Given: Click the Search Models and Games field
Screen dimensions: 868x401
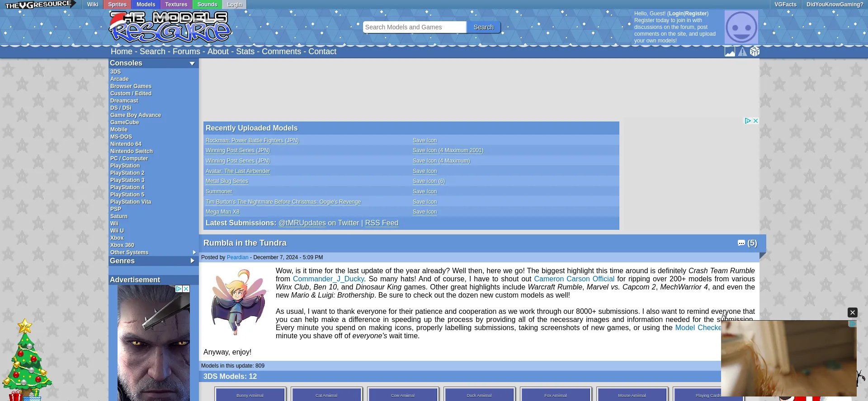Looking at the screenshot, I should (x=414, y=27).
